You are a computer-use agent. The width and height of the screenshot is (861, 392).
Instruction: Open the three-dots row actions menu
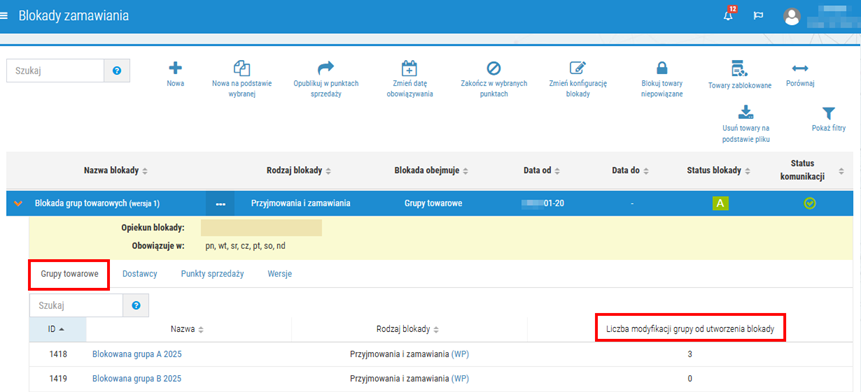click(x=221, y=204)
